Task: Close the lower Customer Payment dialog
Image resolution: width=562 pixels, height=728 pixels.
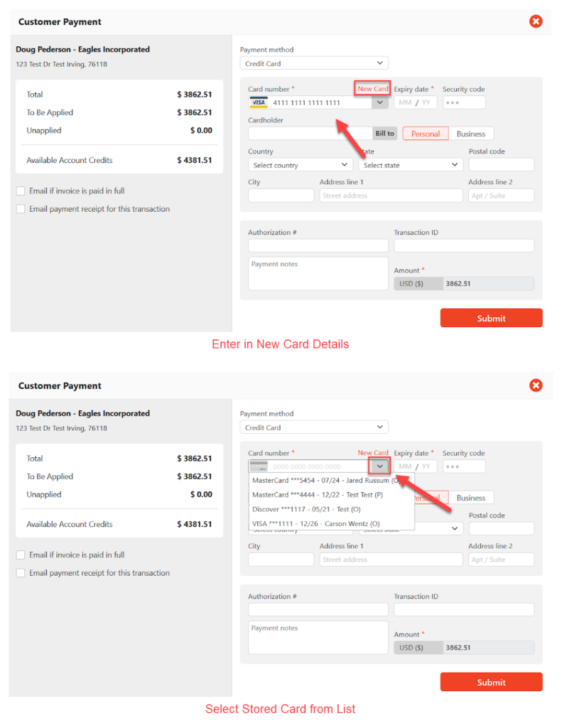Action: point(536,385)
